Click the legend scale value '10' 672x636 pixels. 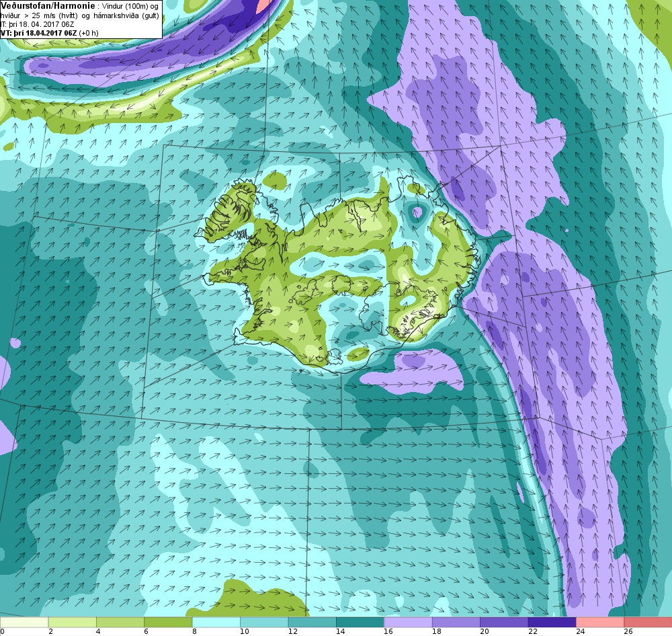pos(245,631)
